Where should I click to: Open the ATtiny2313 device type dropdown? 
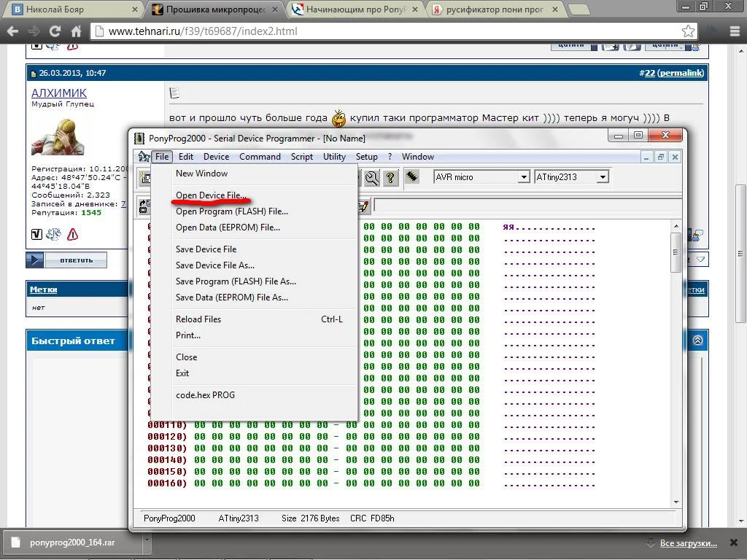[603, 177]
